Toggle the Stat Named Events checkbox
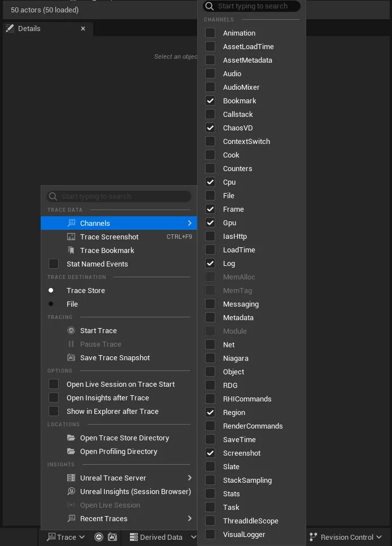Screen dimensions: 392x546 54,264
